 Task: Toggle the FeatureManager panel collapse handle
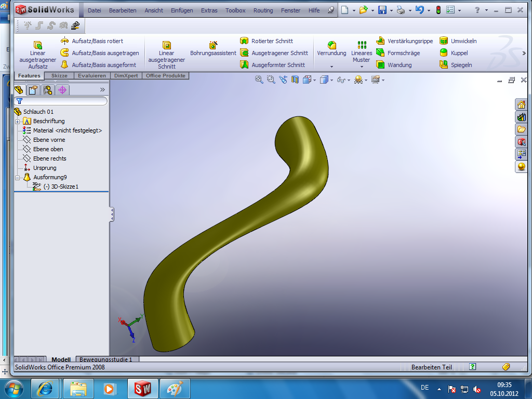112,215
